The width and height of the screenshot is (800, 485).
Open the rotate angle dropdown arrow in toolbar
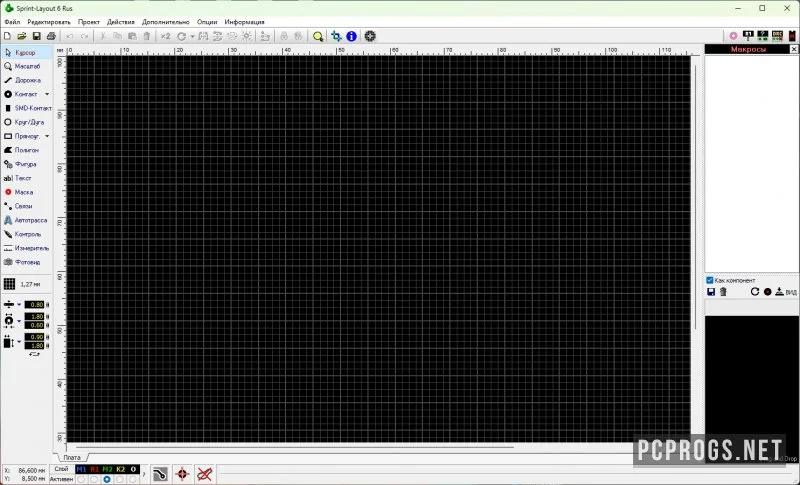pos(192,37)
